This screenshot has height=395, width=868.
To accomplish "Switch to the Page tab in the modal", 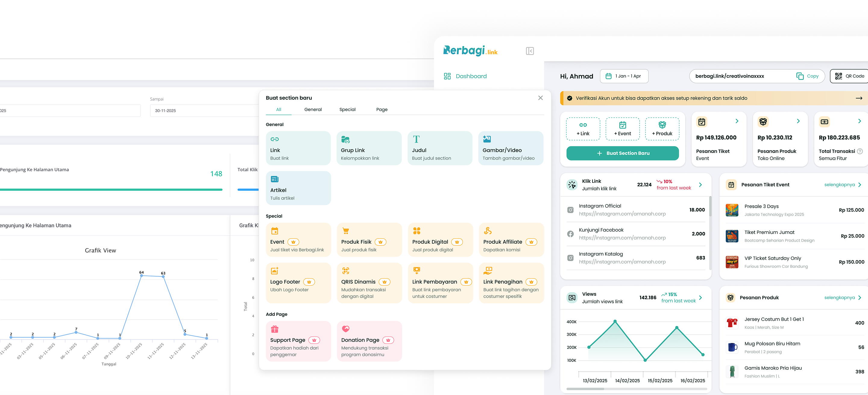I will [382, 109].
